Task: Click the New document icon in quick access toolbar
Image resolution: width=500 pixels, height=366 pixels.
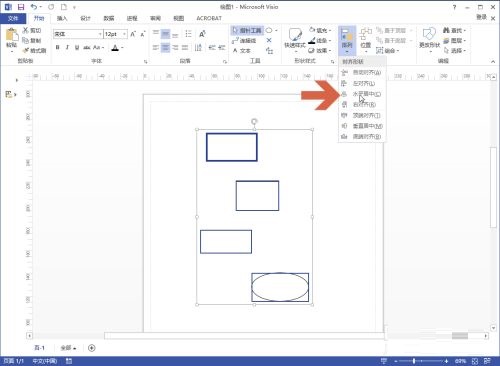Action: (x=64, y=7)
